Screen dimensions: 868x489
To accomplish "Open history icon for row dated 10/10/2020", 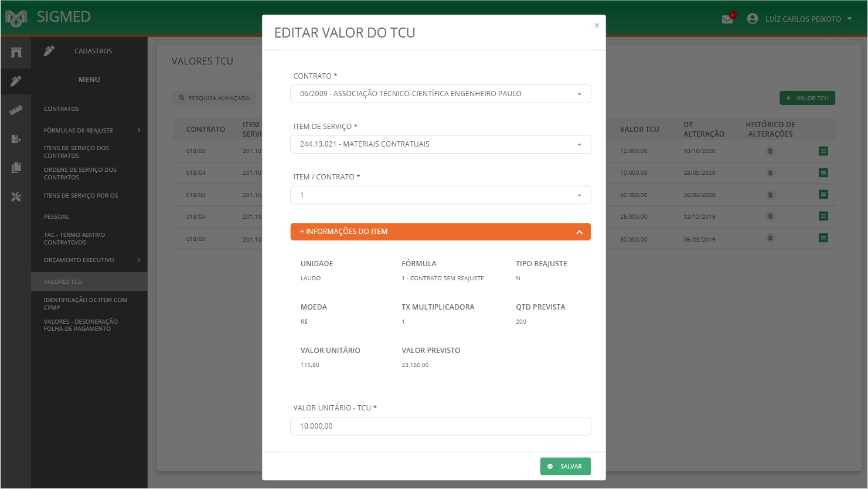I will point(770,151).
